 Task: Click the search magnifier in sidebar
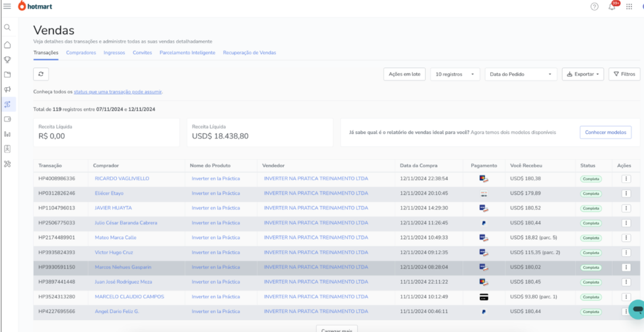coord(8,28)
